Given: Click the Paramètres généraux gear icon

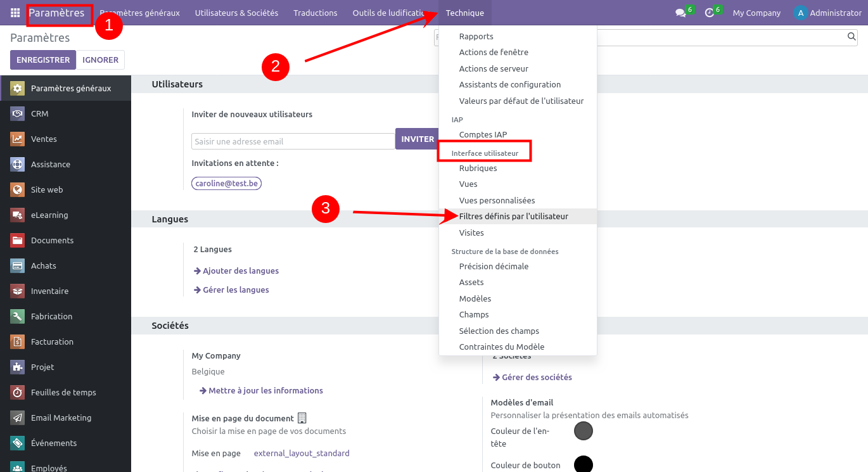Looking at the screenshot, I should [18, 88].
